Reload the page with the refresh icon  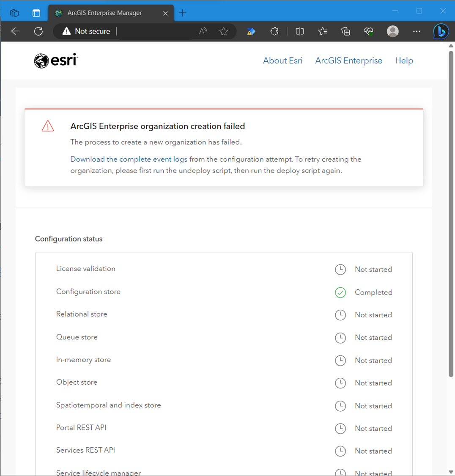point(38,31)
